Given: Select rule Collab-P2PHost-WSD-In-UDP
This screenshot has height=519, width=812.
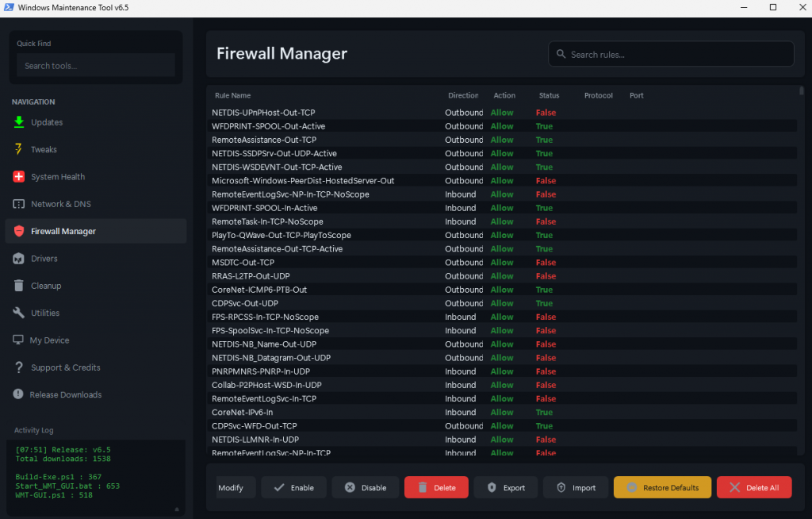Looking at the screenshot, I should [502, 385].
